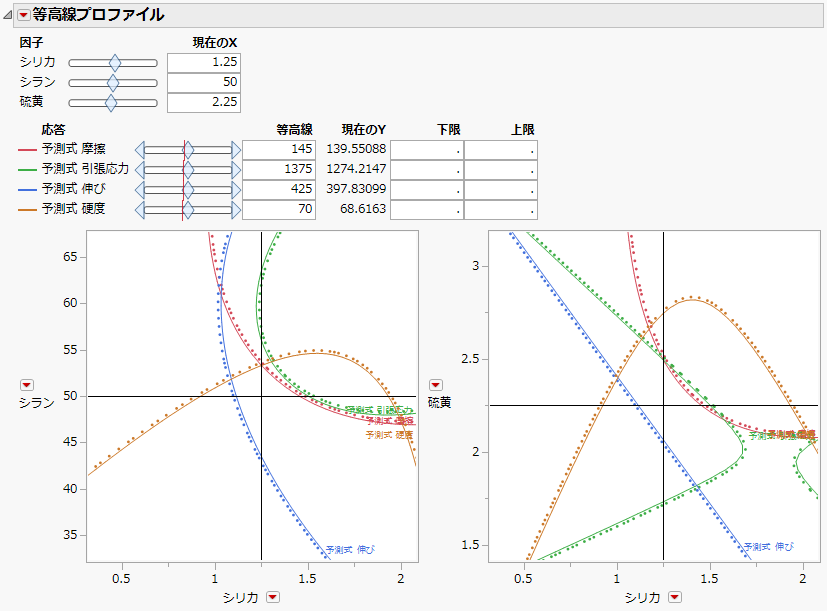The height and width of the screenshot is (611, 827).
Task: Click left arrow of 予測式 引張応力 contour slider
Action: (139, 170)
